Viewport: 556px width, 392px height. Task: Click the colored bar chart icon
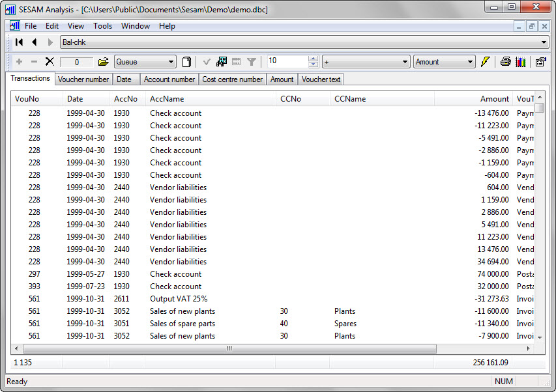coord(521,62)
